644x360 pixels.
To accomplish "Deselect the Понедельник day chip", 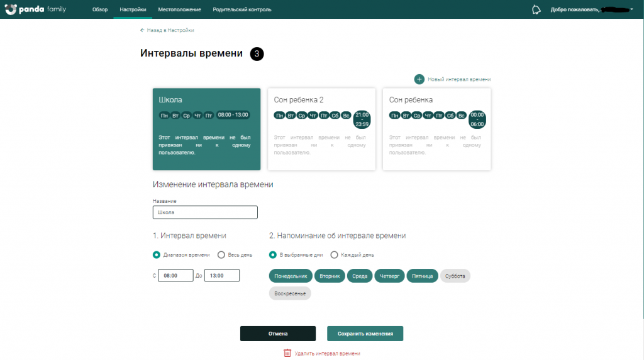I will click(x=291, y=276).
